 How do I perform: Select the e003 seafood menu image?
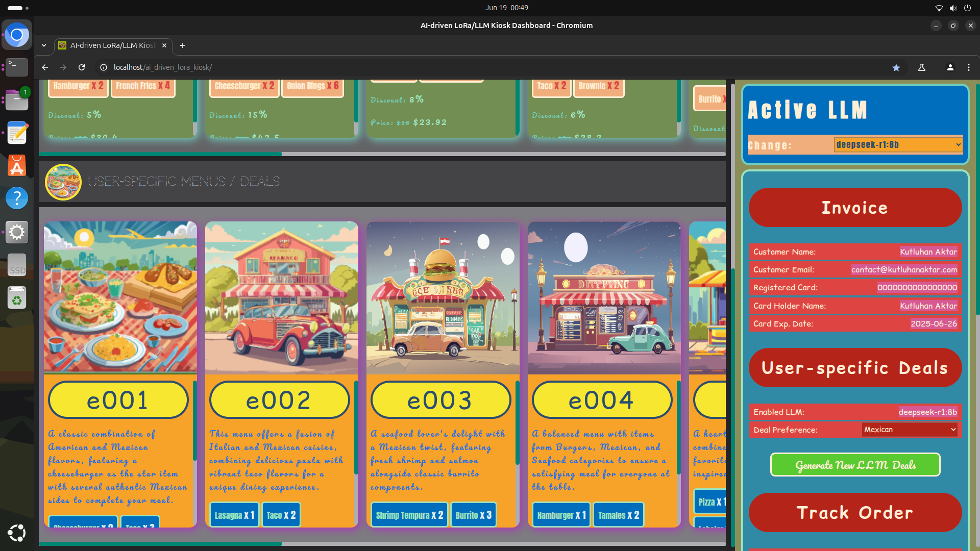pyautogui.click(x=443, y=297)
